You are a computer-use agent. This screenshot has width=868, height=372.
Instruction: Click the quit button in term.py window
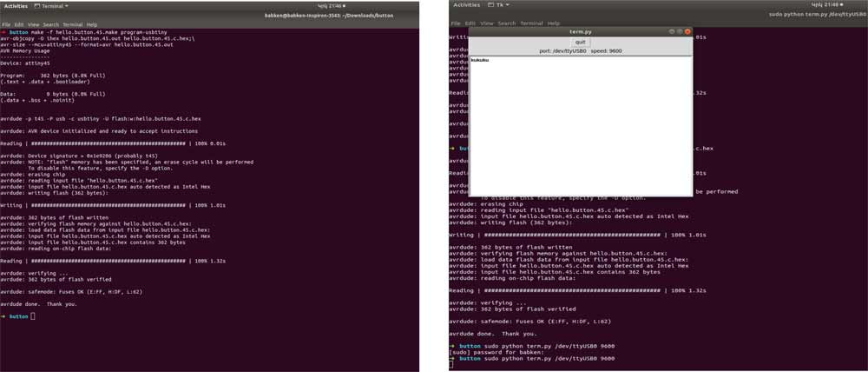tap(580, 42)
